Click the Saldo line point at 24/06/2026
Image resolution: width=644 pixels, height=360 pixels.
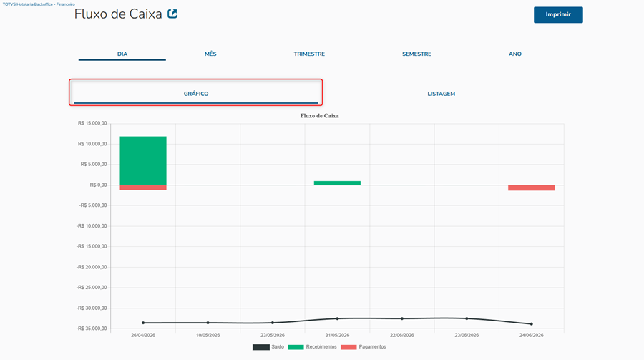(532, 324)
